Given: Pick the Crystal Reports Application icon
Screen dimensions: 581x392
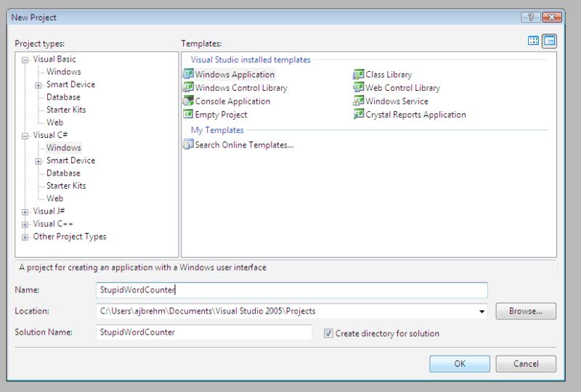Looking at the screenshot, I should [358, 114].
